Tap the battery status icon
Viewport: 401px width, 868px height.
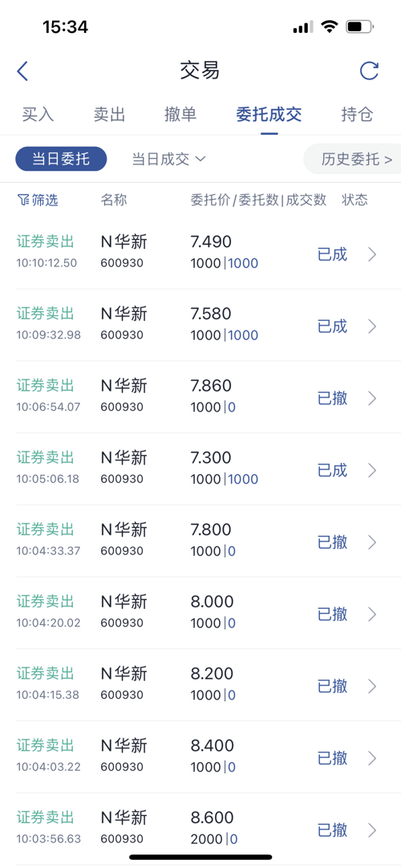tap(359, 26)
